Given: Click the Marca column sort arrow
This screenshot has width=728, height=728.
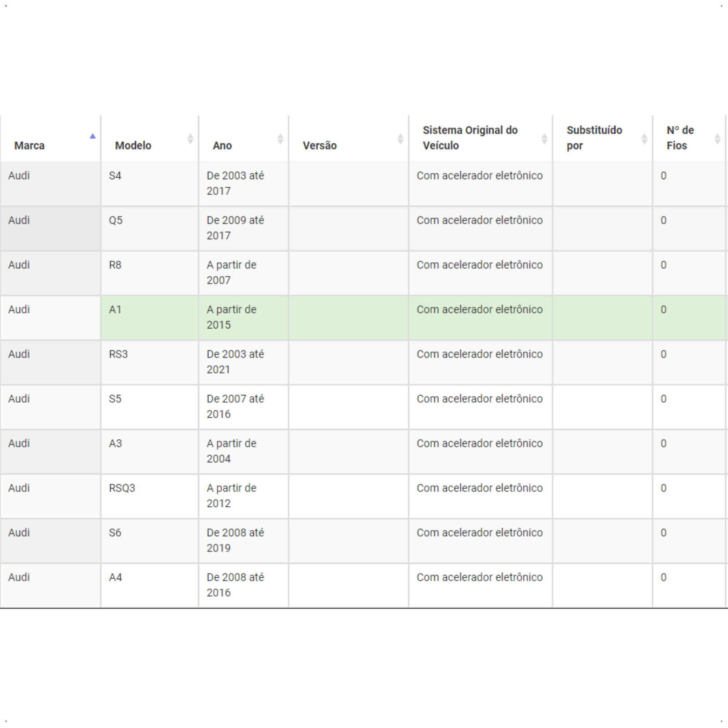Looking at the screenshot, I should 93,136.
